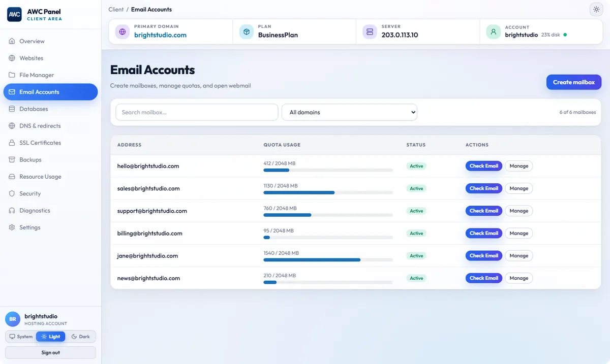Click the green disk status dot
The height and width of the screenshot is (364, 610).
(565, 35)
